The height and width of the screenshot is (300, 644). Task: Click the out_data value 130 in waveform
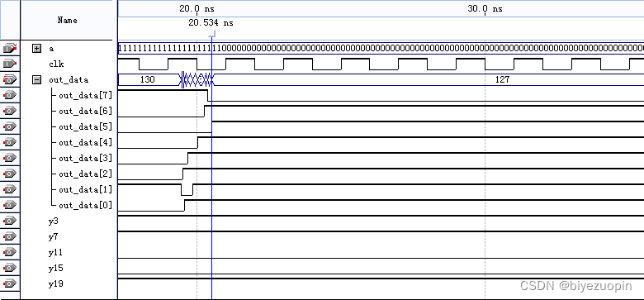pos(148,79)
